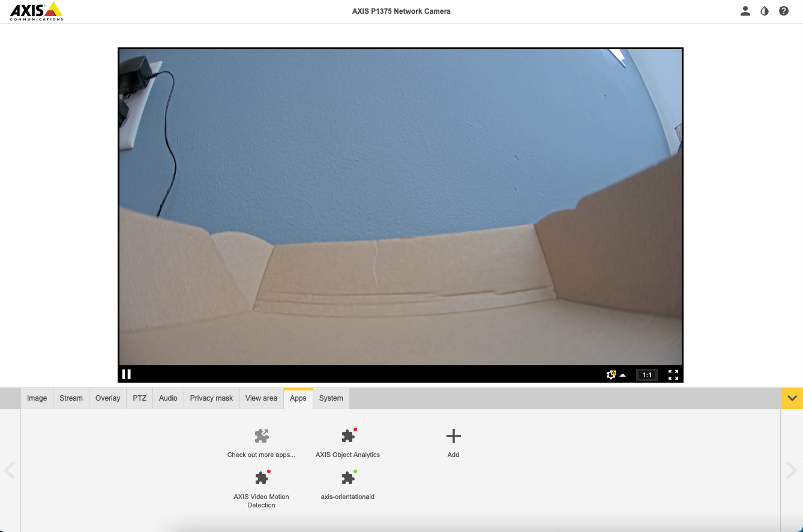Open the System tab
Viewport: 803px width, 532px height.
coord(331,398)
